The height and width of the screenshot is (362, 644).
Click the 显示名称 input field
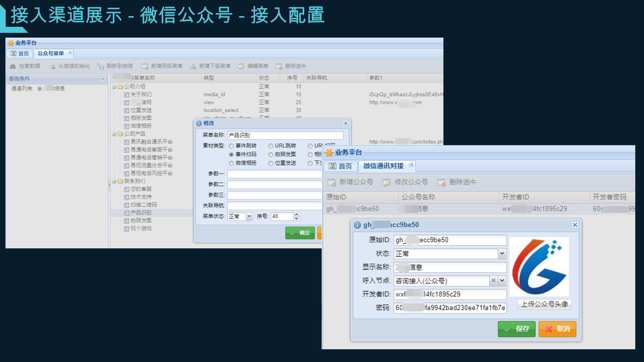450,267
